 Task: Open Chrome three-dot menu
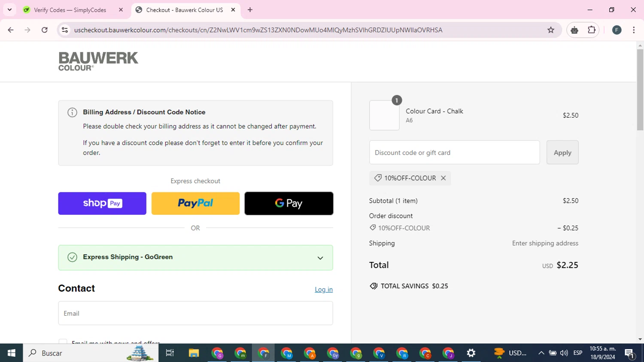634,30
